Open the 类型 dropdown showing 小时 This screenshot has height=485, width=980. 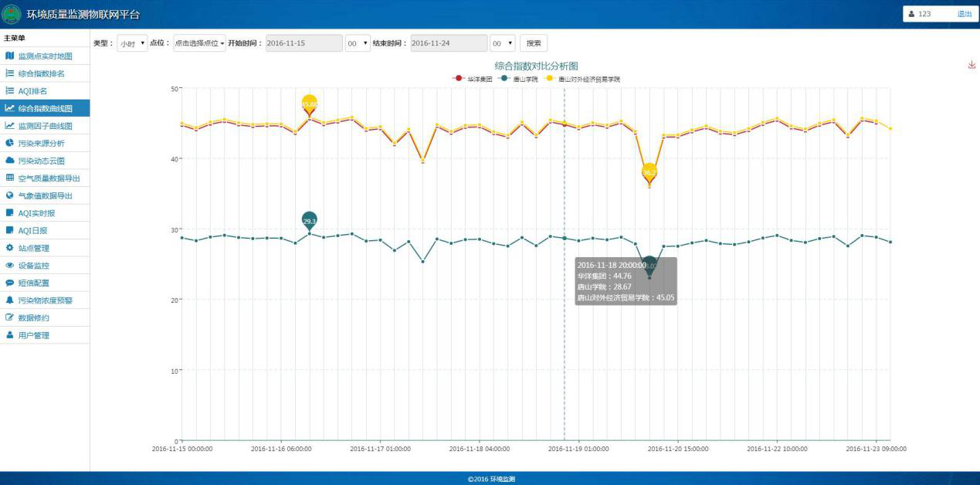click(x=132, y=44)
